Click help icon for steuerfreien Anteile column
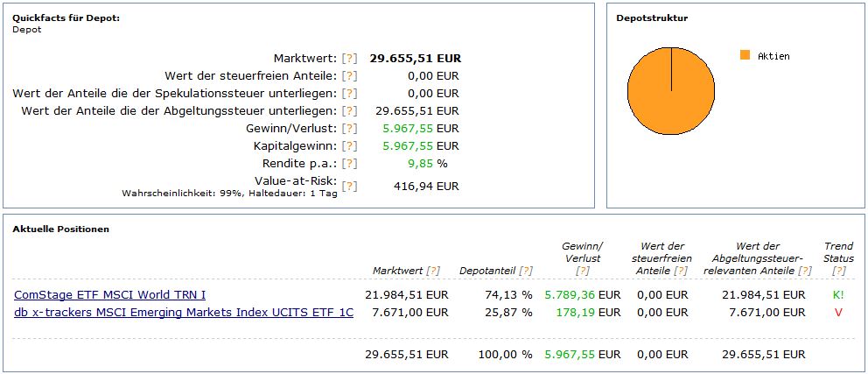The image size is (868, 374). [x=681, y=272]
